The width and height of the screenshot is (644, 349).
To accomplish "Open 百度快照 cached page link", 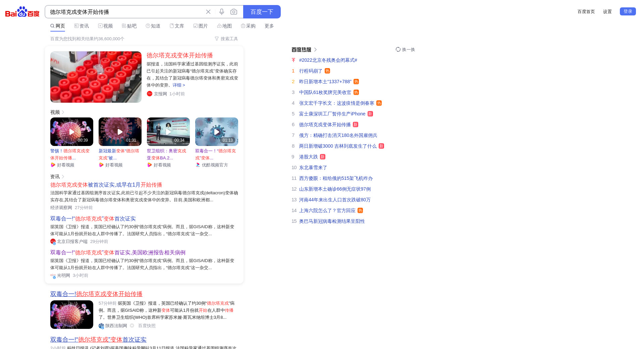I will click(147, 326).
